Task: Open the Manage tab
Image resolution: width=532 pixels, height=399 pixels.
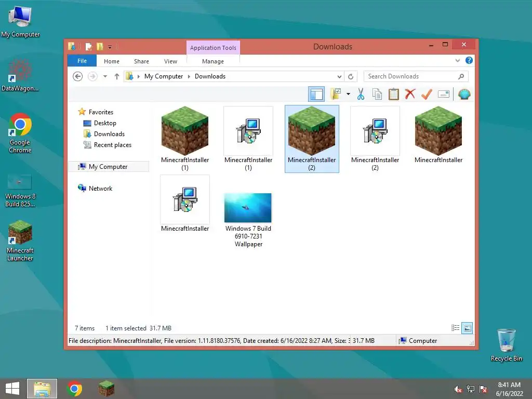Action: tap(213, 61)
